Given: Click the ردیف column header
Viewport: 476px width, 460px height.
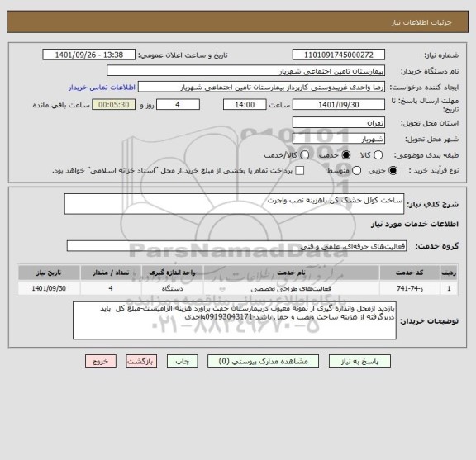Looking at the screenshot, I should pyautogui.click(x=449, y=273).
